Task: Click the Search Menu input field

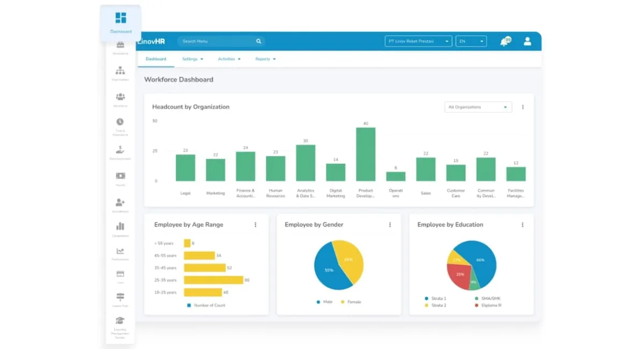Action: 215,41
